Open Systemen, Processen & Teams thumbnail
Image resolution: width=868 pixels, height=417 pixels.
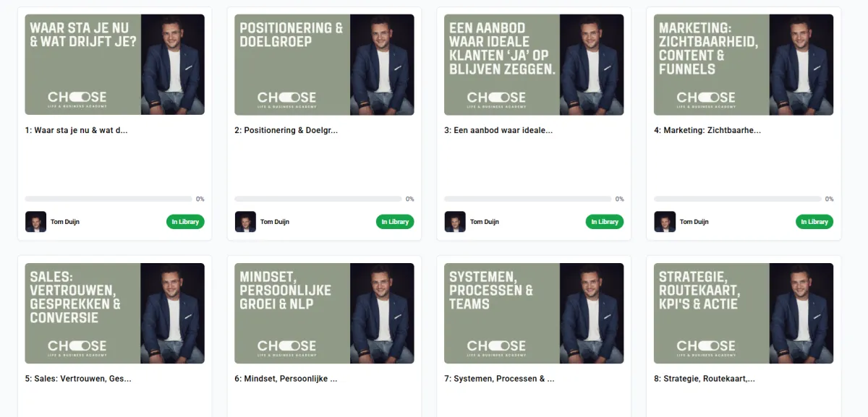coord(535,313)
